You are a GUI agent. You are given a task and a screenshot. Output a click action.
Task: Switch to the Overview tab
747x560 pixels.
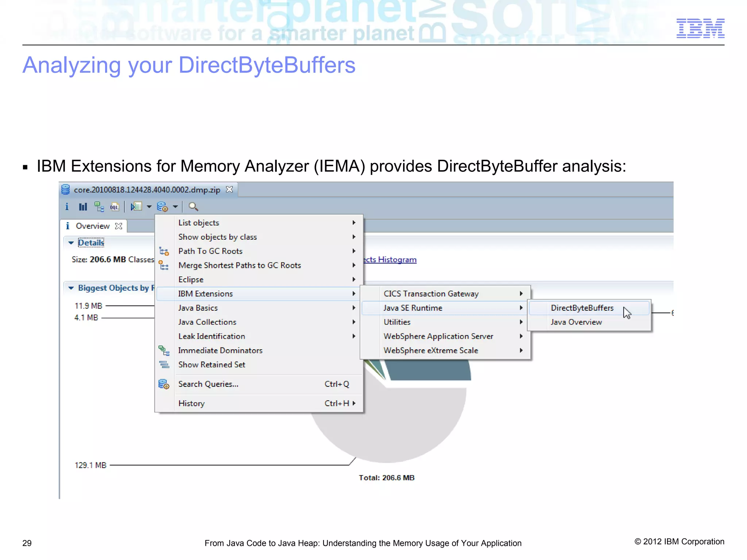tap(93, 226)
